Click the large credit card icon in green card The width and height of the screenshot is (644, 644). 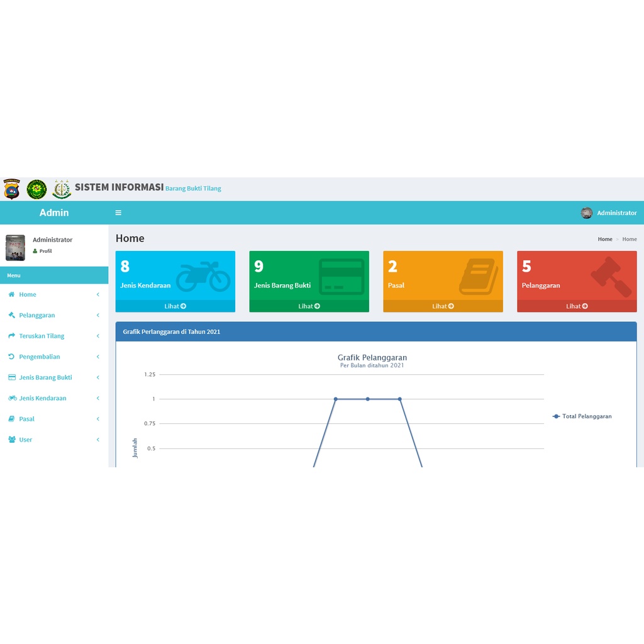point(341,277)
